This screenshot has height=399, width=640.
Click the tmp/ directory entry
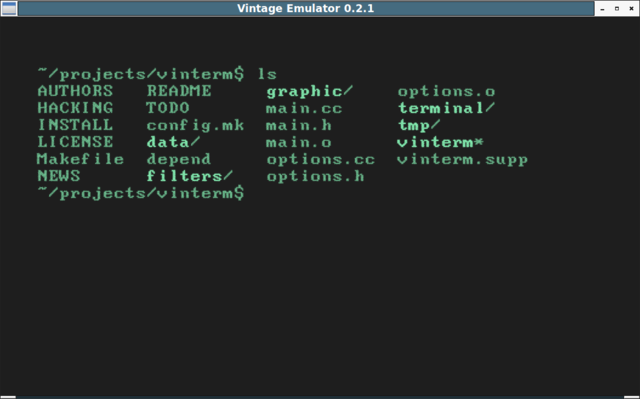point(419,126)
